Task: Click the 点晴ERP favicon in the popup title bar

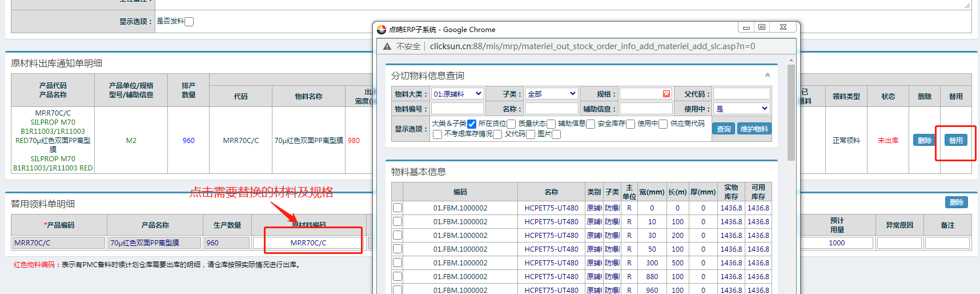Action: 381,29
